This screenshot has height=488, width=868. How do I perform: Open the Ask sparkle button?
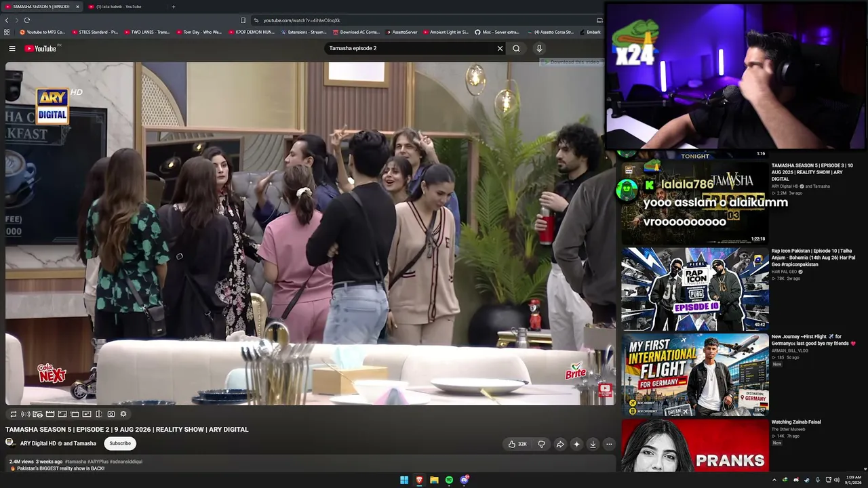[576, 444]
